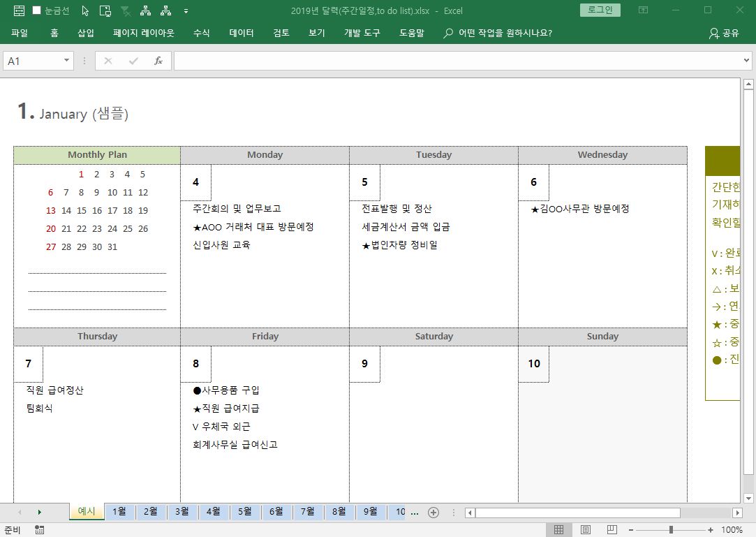Select the day number 4 cell
This screenshot has height=537, width=756.
tap(195, 182)
